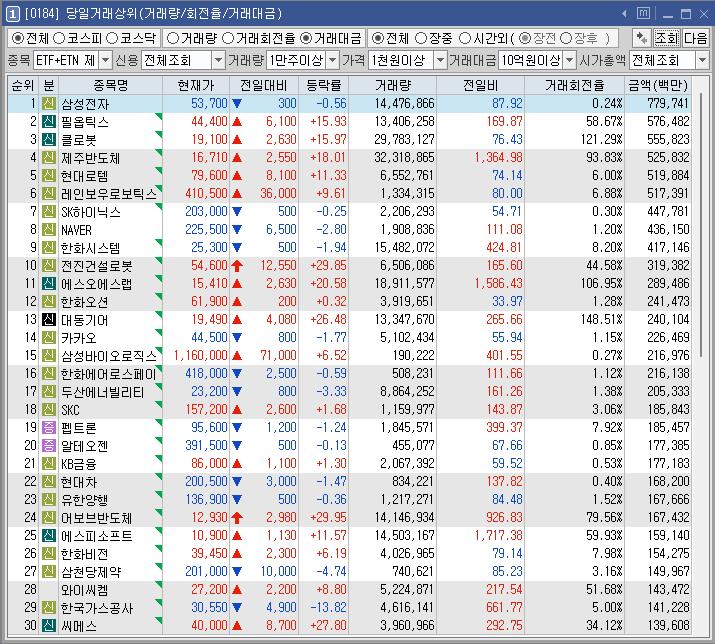This screenshot has height=644, width=715.
Task: Click 삼천당제약 price 201,000 cell
Action: pyautogui.click(x=196, y=571)
